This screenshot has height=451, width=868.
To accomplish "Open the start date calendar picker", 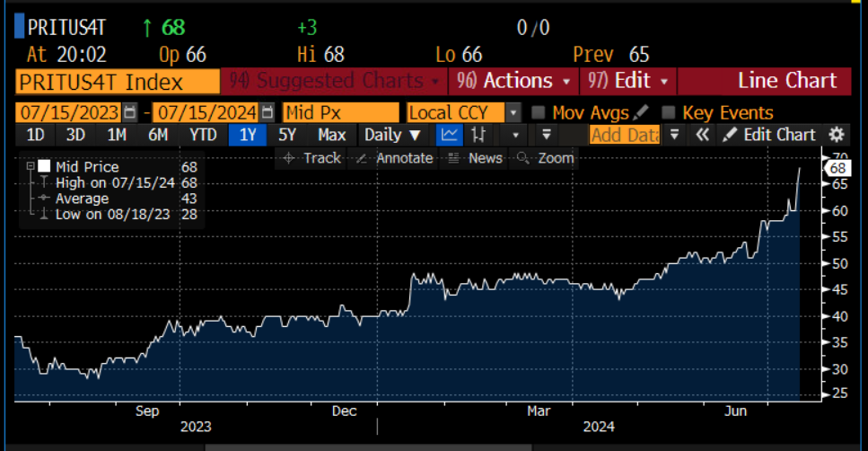I will (131, 113).
